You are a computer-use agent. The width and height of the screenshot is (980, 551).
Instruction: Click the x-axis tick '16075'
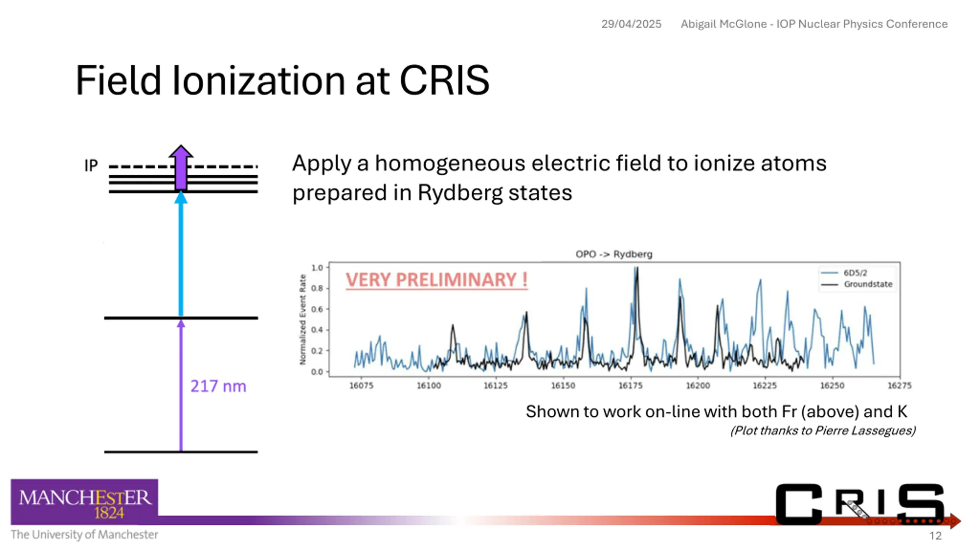coord(361,386)
